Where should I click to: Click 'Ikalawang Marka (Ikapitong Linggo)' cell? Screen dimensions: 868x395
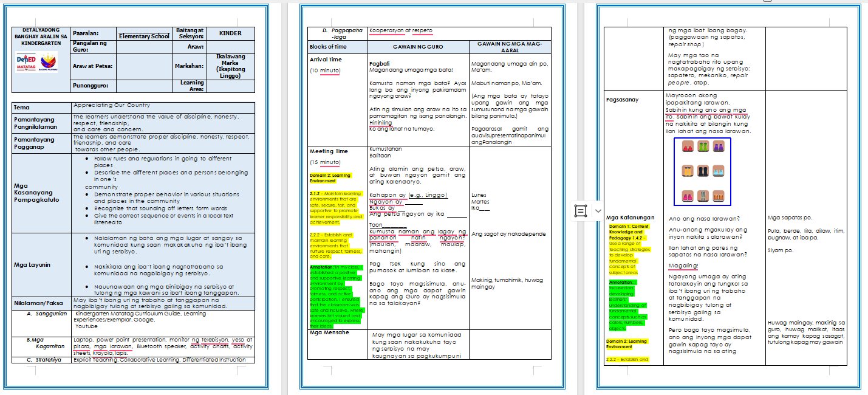click(x=230, y=66)
